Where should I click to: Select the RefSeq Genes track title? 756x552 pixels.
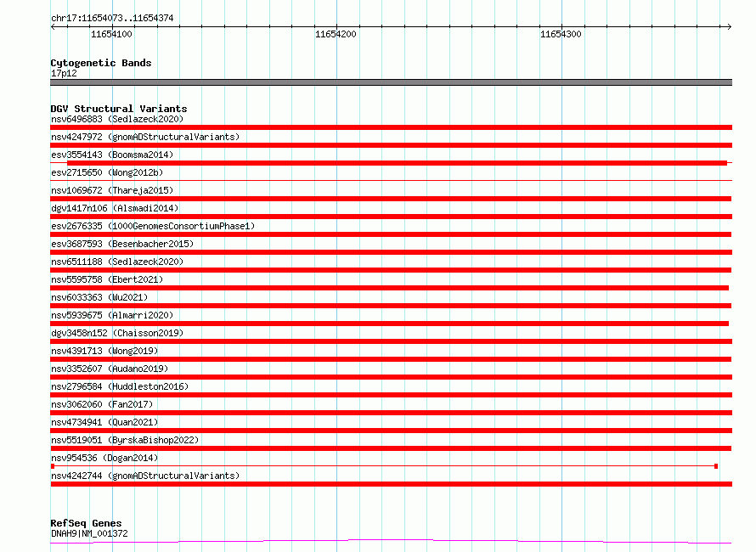coord(86,523)
